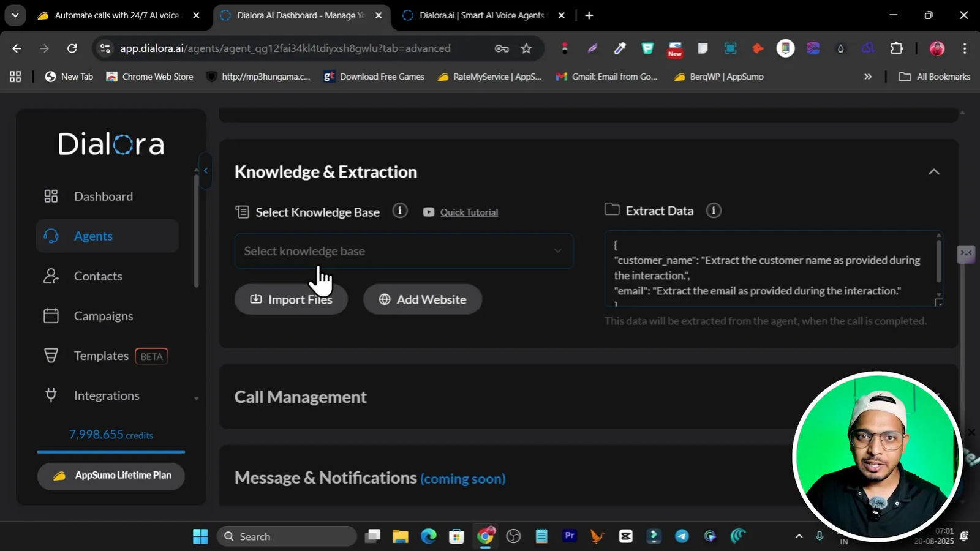Open the Select knowledge base dropdown
Viewport: 980px width, 551px height.
pos(404,251)
